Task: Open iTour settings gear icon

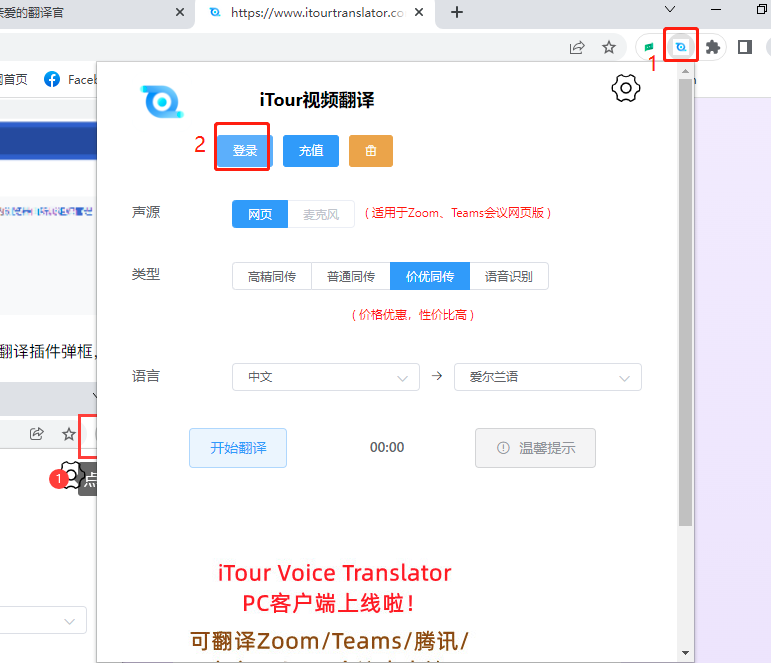Action: coord(625,89)
